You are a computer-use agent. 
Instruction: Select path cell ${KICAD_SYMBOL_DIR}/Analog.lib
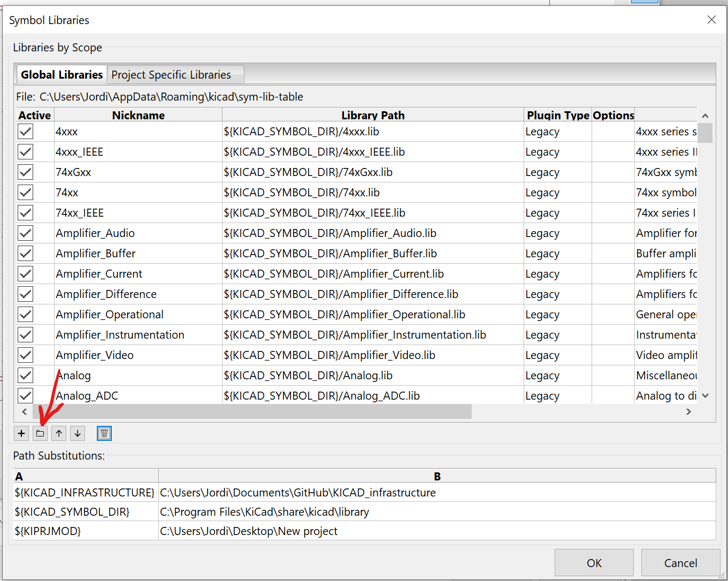pos(373,376)
